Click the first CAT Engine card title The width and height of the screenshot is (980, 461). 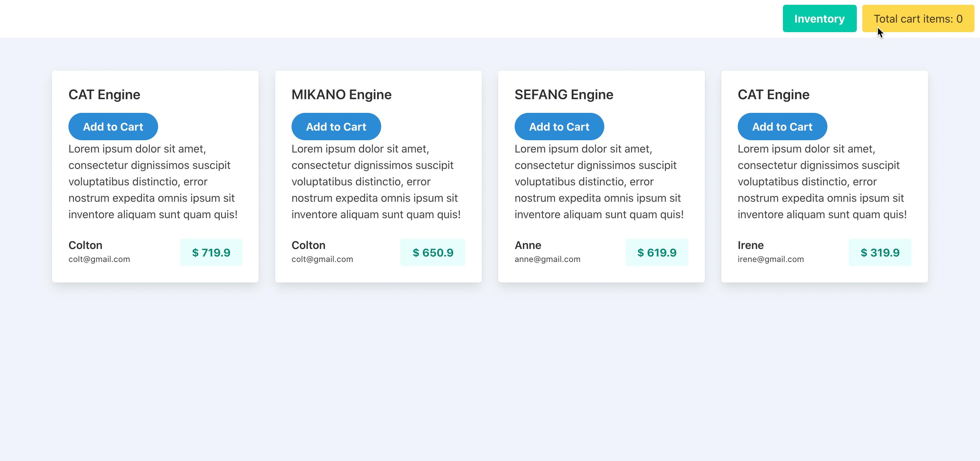(x=104, y=94)
